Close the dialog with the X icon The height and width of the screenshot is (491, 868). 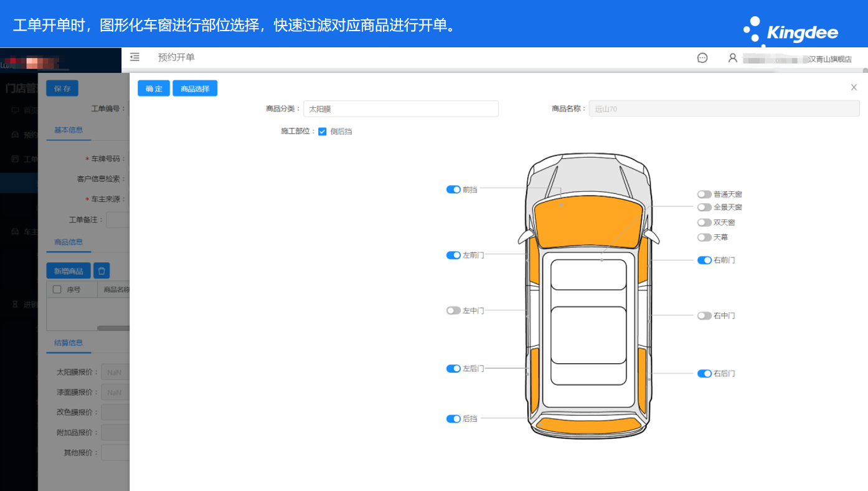point(854,88)
